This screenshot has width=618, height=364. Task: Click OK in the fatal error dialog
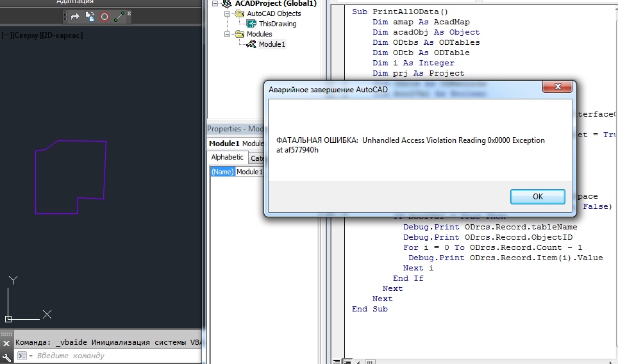pyautogui.click(x=538, y=197)
